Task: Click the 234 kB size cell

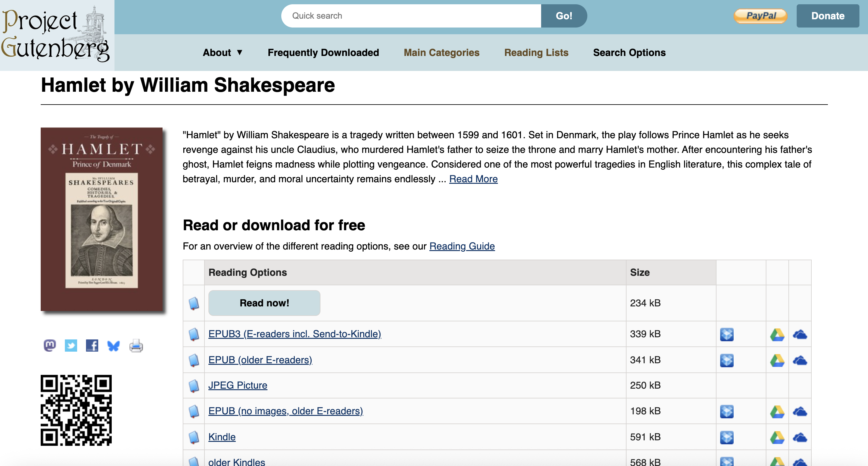Action: [x=671, y=303]
